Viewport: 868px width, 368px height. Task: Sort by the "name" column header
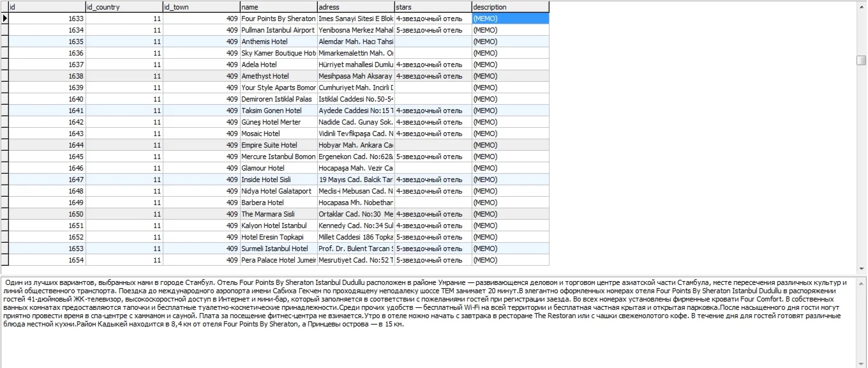[x=278, y=7]
